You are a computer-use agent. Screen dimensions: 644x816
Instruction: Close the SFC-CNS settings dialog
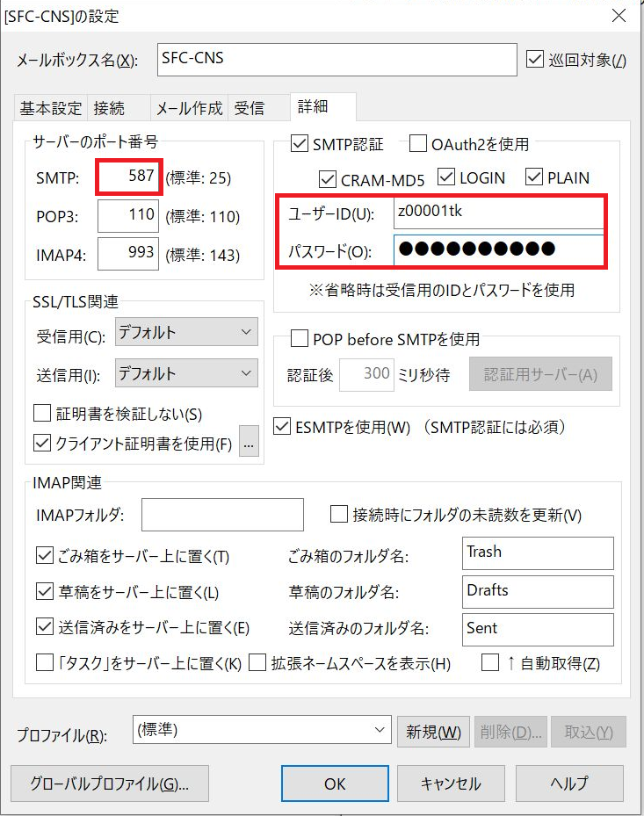(619, 16)
